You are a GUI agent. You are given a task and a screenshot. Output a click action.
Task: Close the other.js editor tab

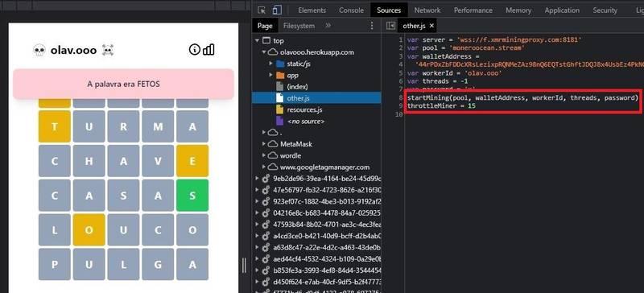431,26
